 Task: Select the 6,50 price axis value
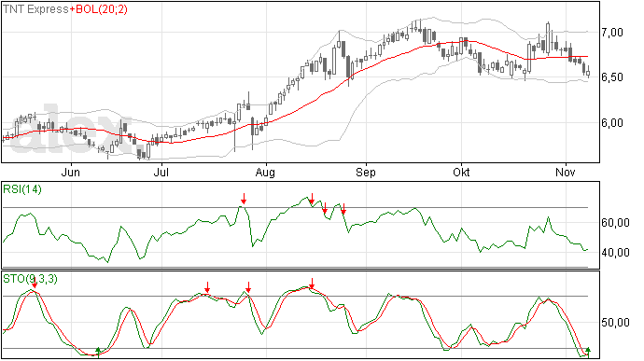[612, 77]
